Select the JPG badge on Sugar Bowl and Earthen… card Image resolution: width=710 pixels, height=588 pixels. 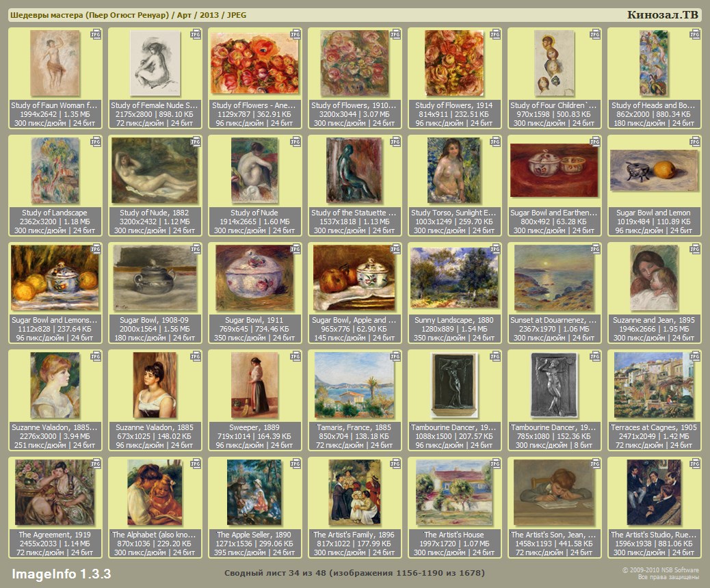595,142
